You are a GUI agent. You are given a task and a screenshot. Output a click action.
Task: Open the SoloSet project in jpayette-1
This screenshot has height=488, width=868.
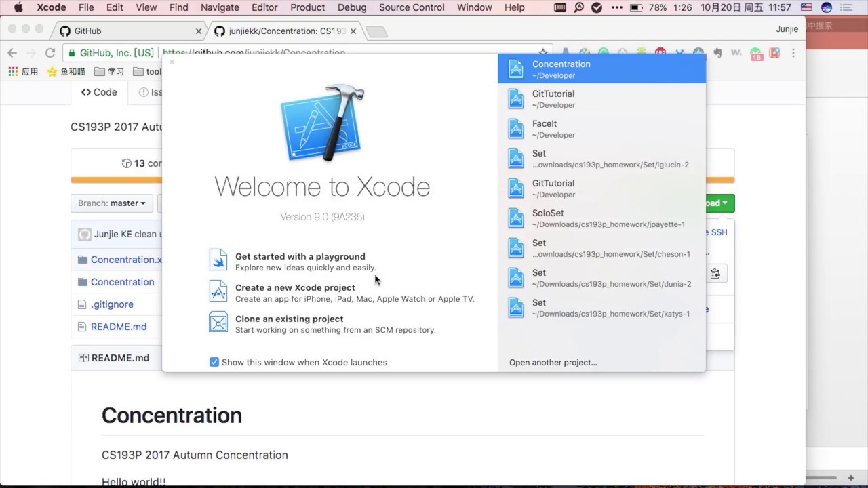tap(601, 218)
